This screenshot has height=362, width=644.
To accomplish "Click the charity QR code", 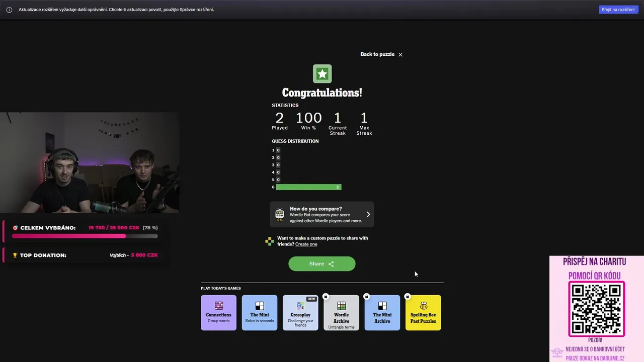I will (x=596, y=309).
